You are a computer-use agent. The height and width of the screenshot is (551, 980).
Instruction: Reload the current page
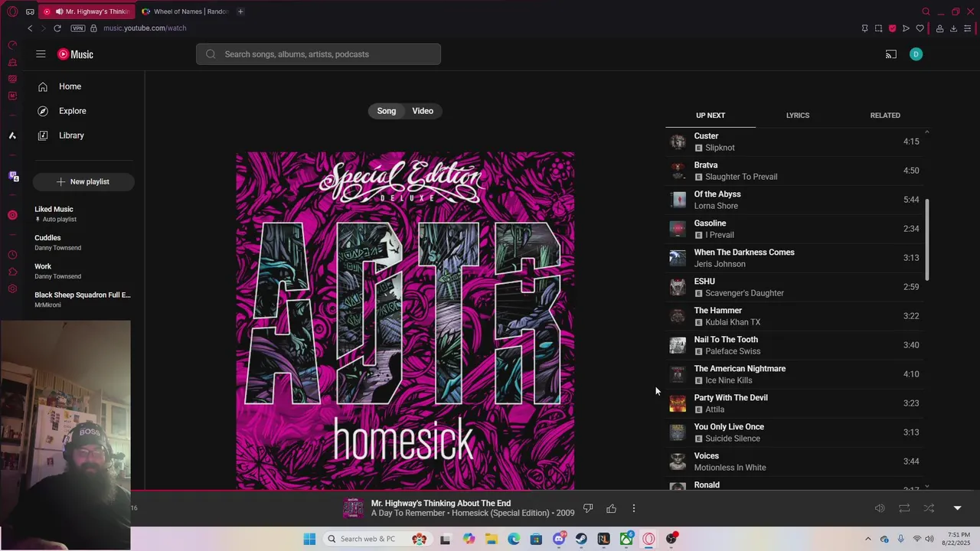57,28
